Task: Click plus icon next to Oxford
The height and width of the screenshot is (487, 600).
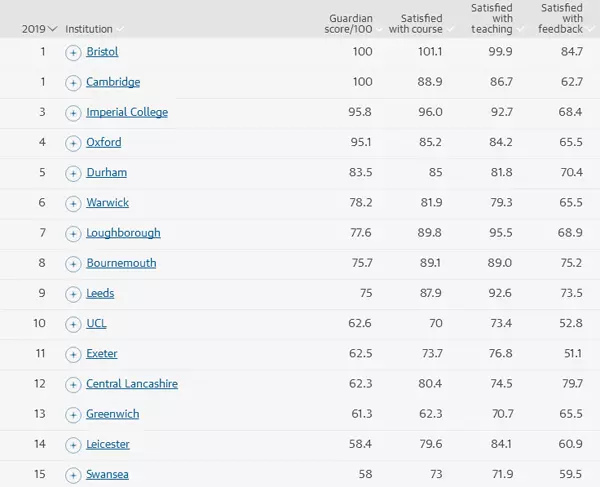Action: pos(73,143)
